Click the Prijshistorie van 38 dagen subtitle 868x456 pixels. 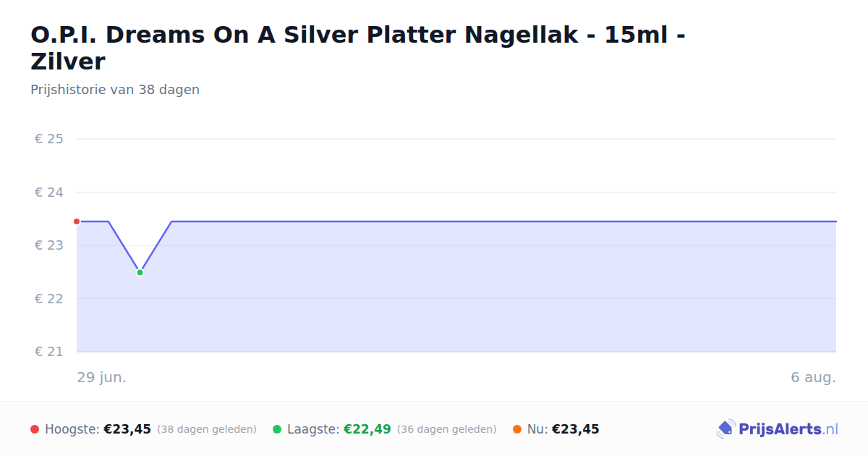[x=115, y=90]
